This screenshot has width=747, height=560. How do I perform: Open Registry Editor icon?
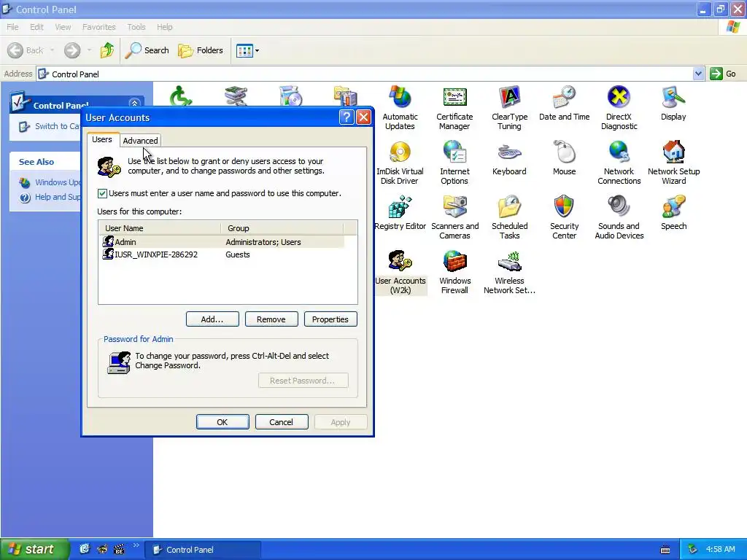point(400,213)
